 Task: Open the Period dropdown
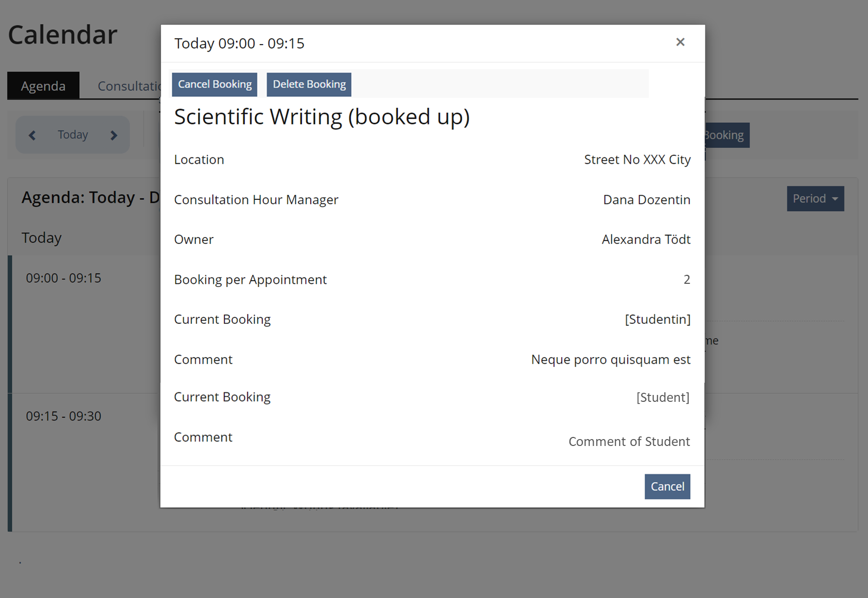(x=815, y=199)
